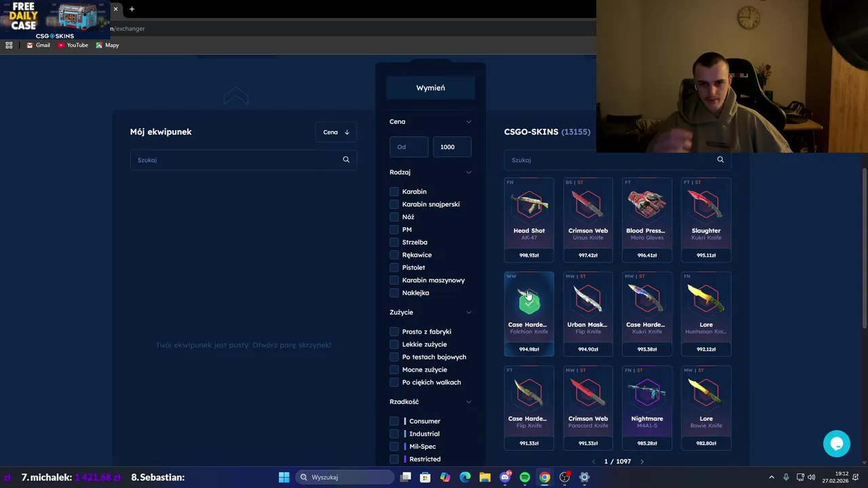Click the Wyszukaj taskbar search box
This screenshot has height=488, width=868.
pyautogui.click(x=344, y=477)
